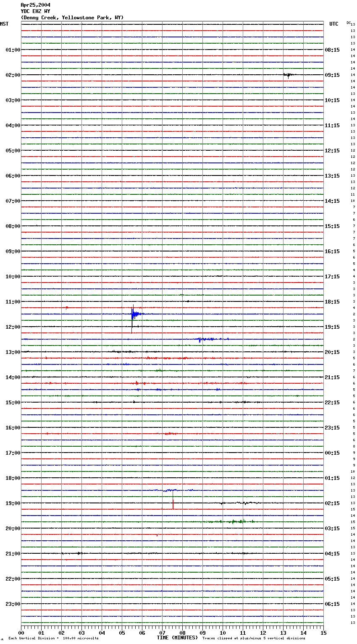
Task: Click the 12:15 UTC time label
Action: click(x=332, y=151)
